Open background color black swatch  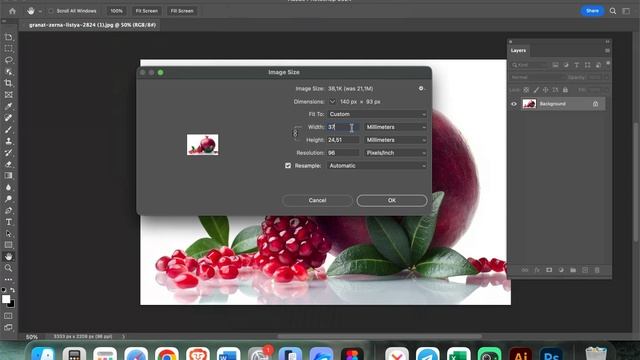click(x=11, y=304)
